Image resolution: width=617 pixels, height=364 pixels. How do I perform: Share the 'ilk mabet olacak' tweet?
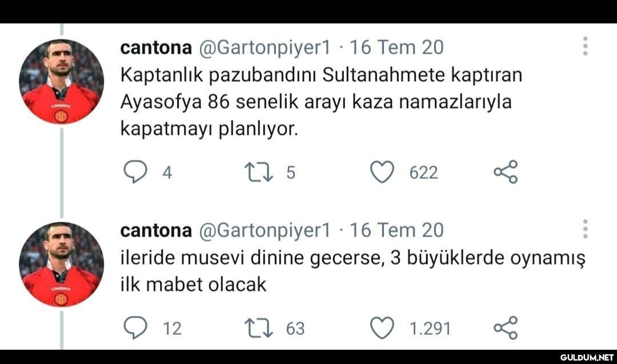[506, 328]
